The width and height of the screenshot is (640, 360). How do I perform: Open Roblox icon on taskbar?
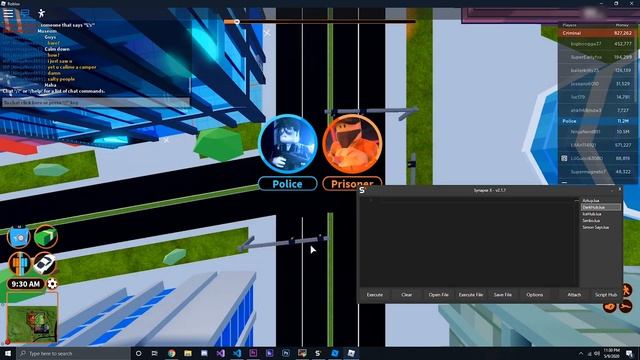click(351, 353)
